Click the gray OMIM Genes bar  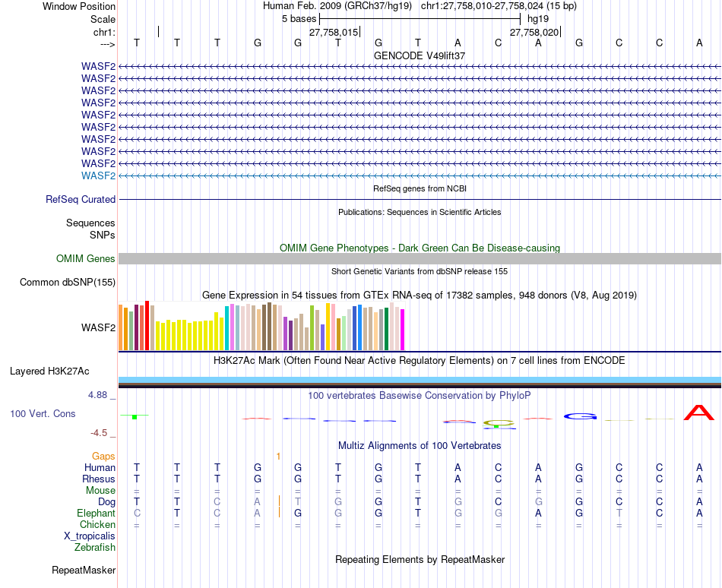click(x=420, y=258)
